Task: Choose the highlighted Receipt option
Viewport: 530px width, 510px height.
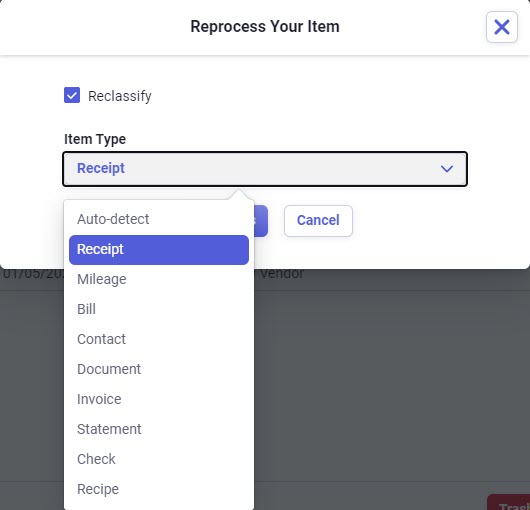Action: click(159, 250)
